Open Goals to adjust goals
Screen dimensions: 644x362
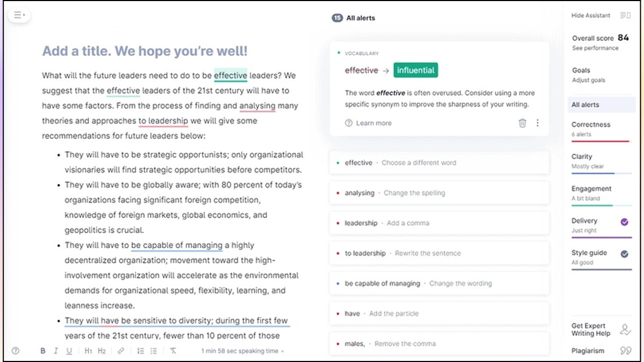click(x=589, y=75)
